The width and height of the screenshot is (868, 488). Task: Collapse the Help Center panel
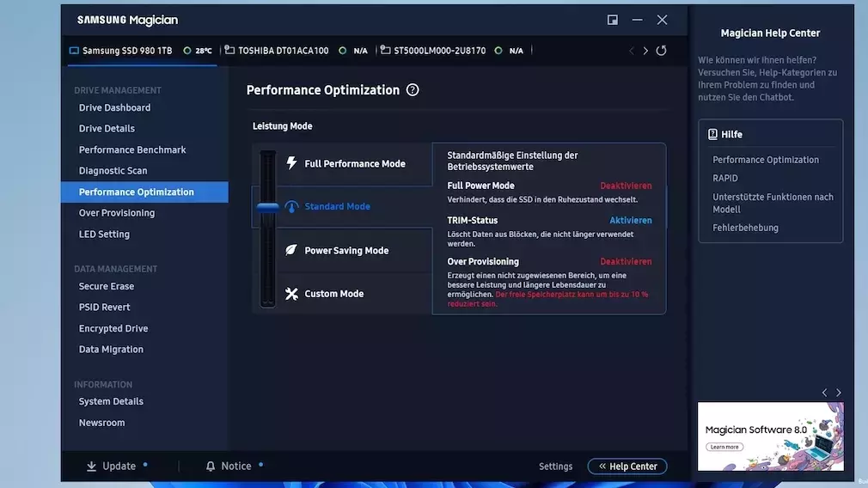pyautogui.click(x=627, y=467)
